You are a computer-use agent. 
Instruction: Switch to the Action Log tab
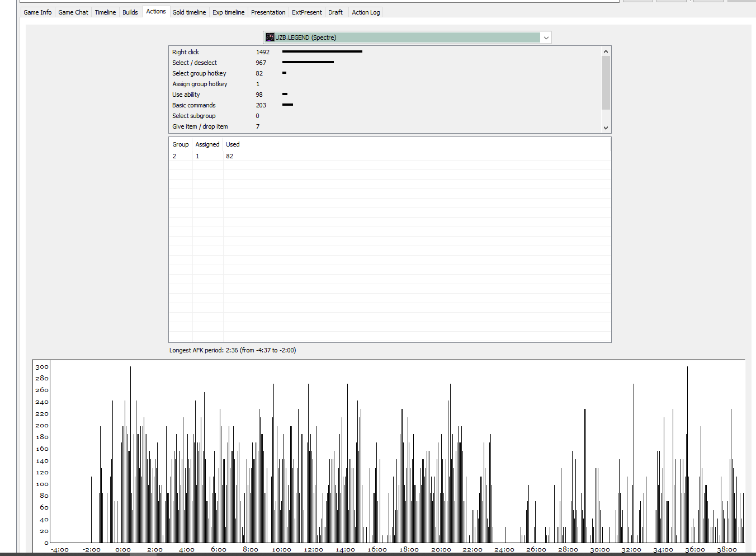[x=366, y=12]
